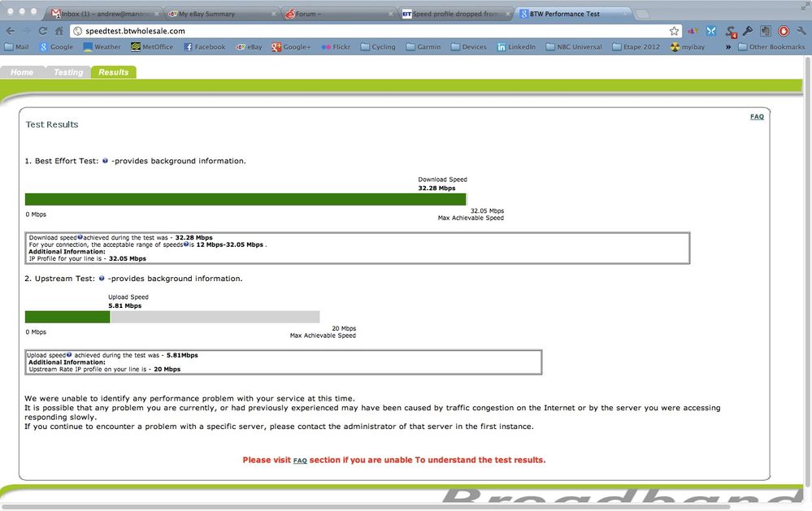The image size is (812, 511).
Task: Select the BTW Performance Test tab
Action: coord(572,14)
